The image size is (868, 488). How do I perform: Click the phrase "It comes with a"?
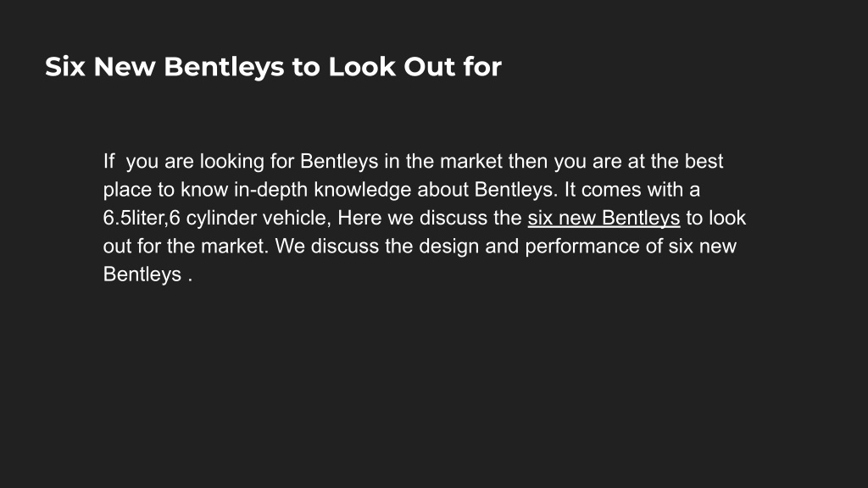[x=632, y=190]
